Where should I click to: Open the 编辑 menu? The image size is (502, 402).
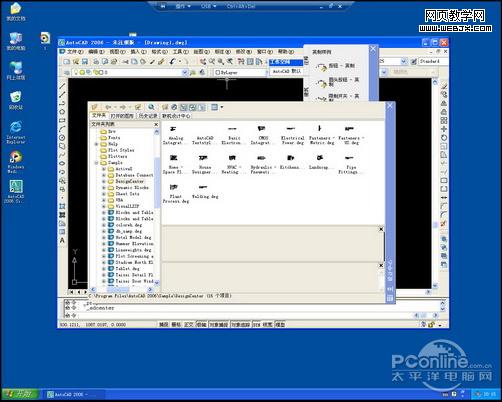[x=96, y=52]
